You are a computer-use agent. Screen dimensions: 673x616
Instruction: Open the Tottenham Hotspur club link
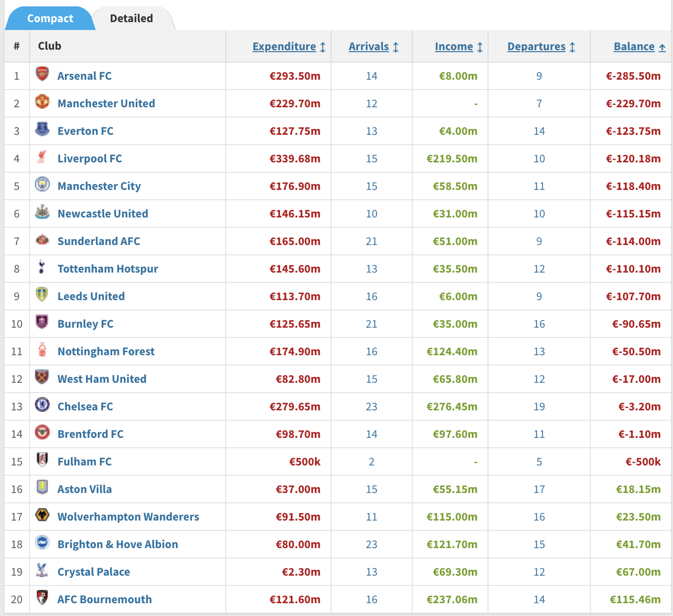tap(108, 269)
